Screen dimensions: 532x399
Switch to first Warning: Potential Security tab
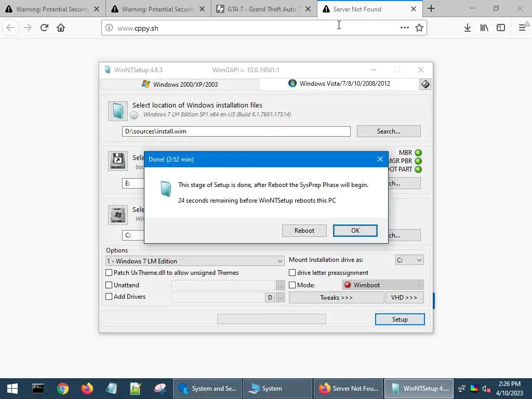point(52,9)
